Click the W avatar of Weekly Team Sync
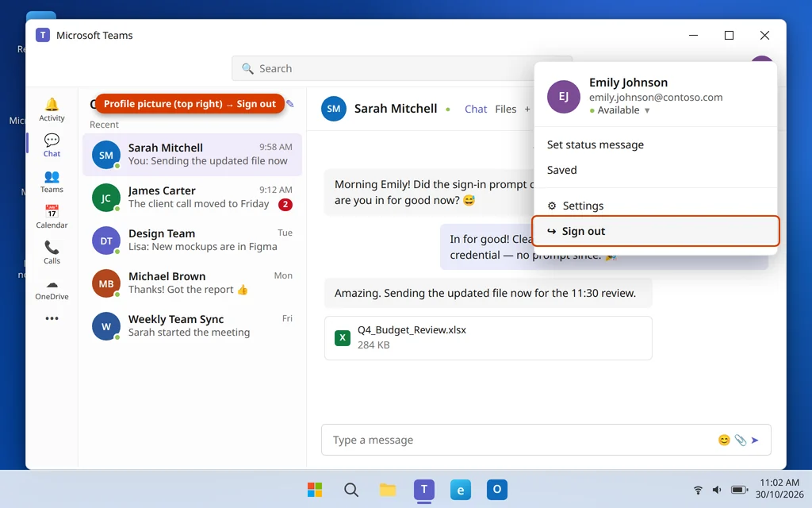Screen dimensions: 812x508 (x=106, y=326)
